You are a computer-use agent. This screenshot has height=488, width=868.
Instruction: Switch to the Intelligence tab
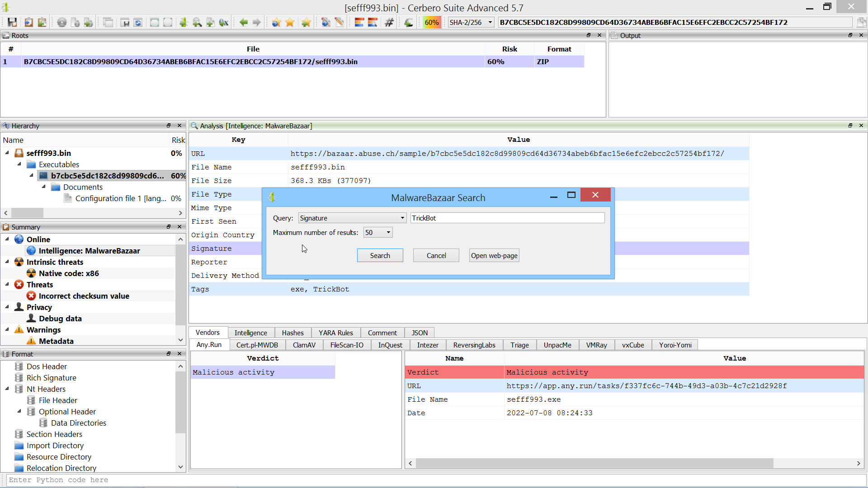click(x=250, y=333)
